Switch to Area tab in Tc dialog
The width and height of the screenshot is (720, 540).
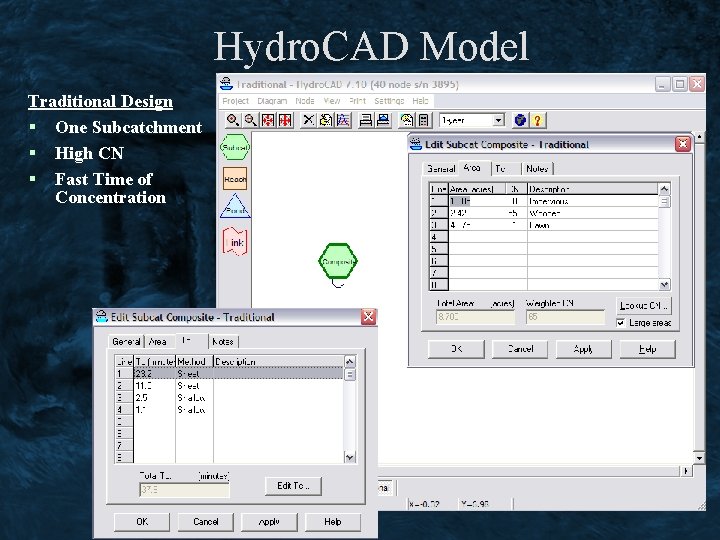point(158,342)
